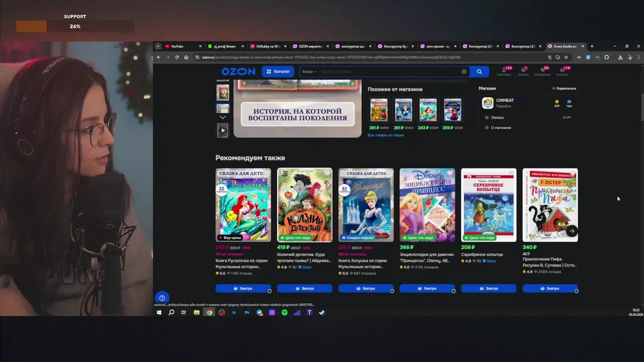This screenshot has height=362, width=644.
Task: Select the Ariel gallery thumbnail
Action: click(x=222, y=93)
